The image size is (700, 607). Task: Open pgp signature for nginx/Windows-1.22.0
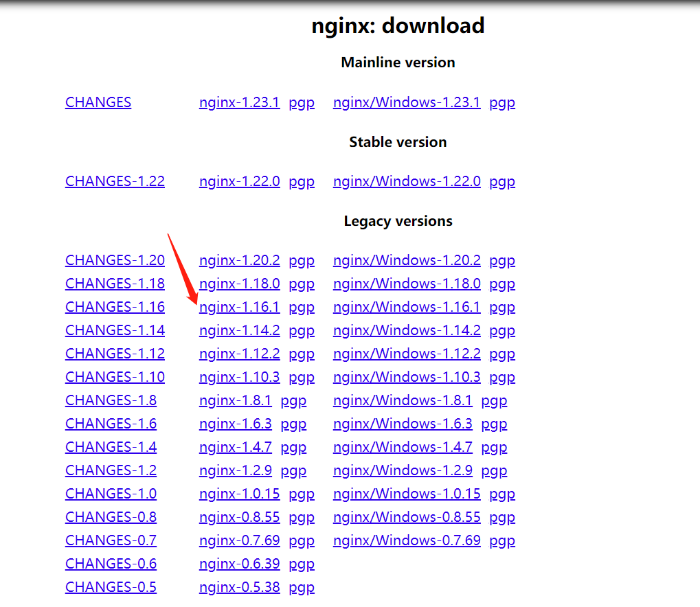[502, 182]
